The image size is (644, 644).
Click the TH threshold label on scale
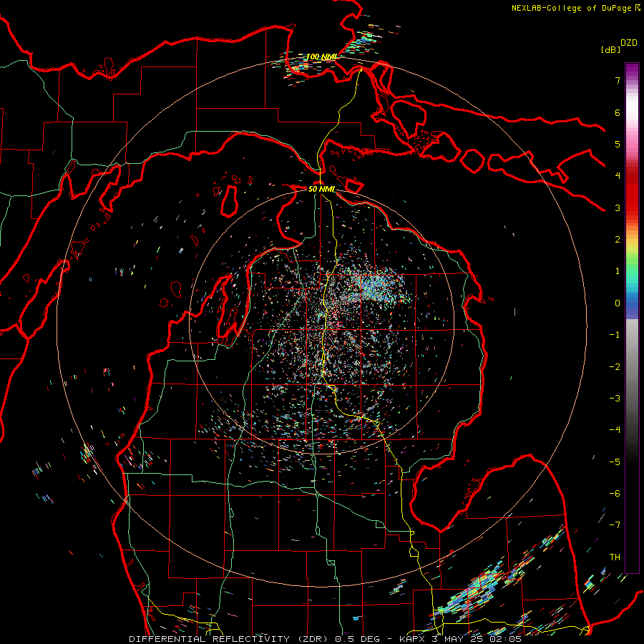coord(615,557)
